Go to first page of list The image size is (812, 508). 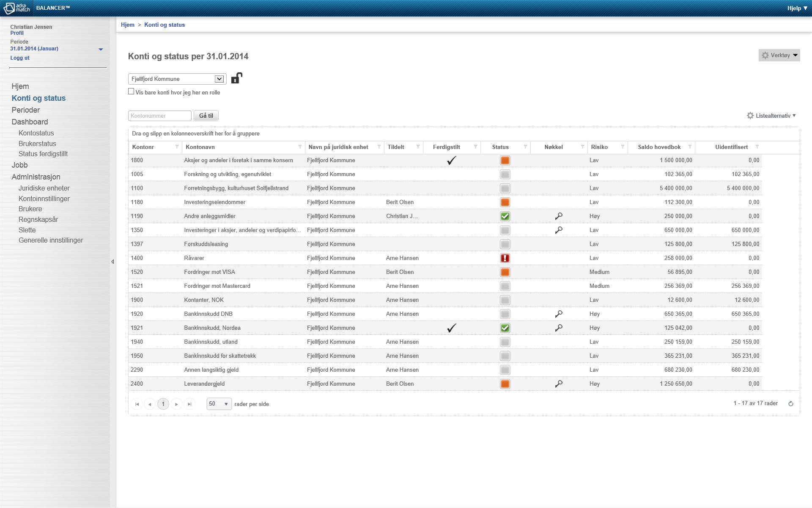click(137, 404)
